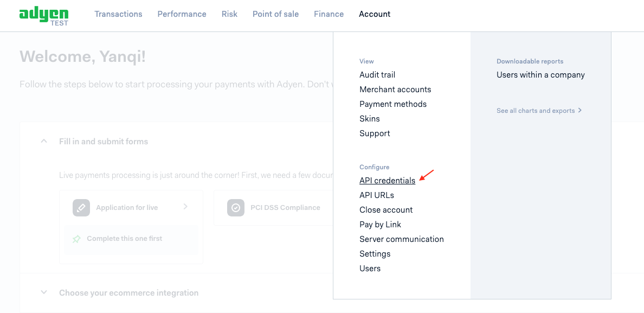Screen dimensions: 644x313
Task: Click arrow next to Application for live
Action: tap(185, 207)
